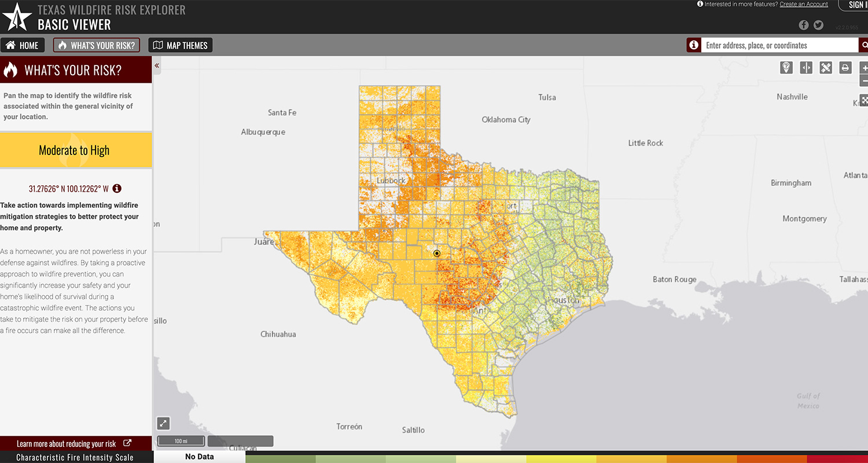Viewport: 868px width, 463px height.
Task: Open the Map Themes tab
Action: point(181,45)
